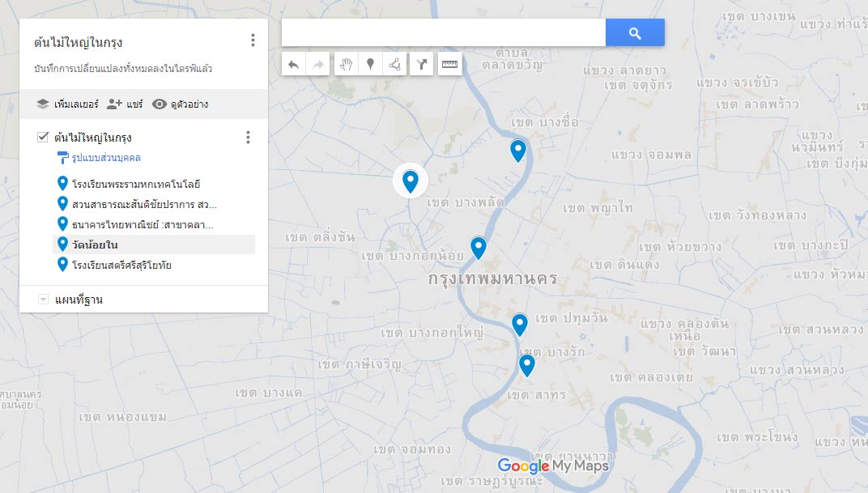Viewport: 868px width, 493px height.
Task: Click the redo arrow in the toolbar
Action: coord(317,65)
